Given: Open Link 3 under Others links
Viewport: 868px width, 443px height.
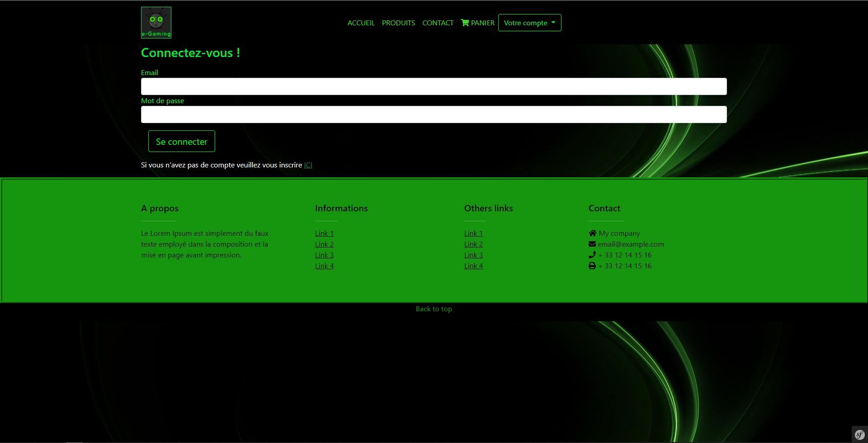Looking at the screenshot, I should [x=473, y=255].
